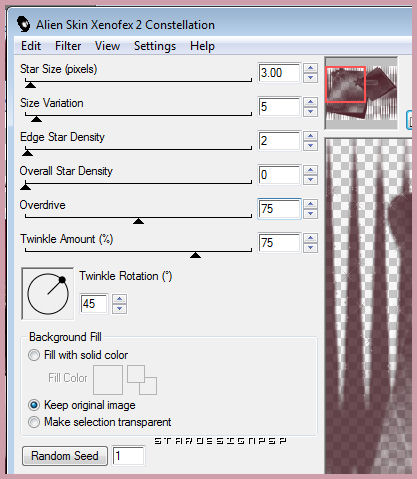
Task: Open the Edit menu
Action: [x=31, y=46]
